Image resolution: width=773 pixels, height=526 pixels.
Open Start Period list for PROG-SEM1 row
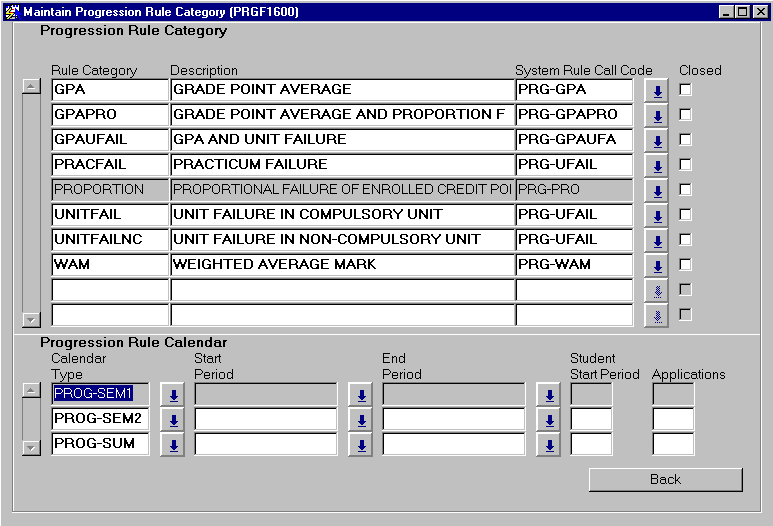[360, 395]
